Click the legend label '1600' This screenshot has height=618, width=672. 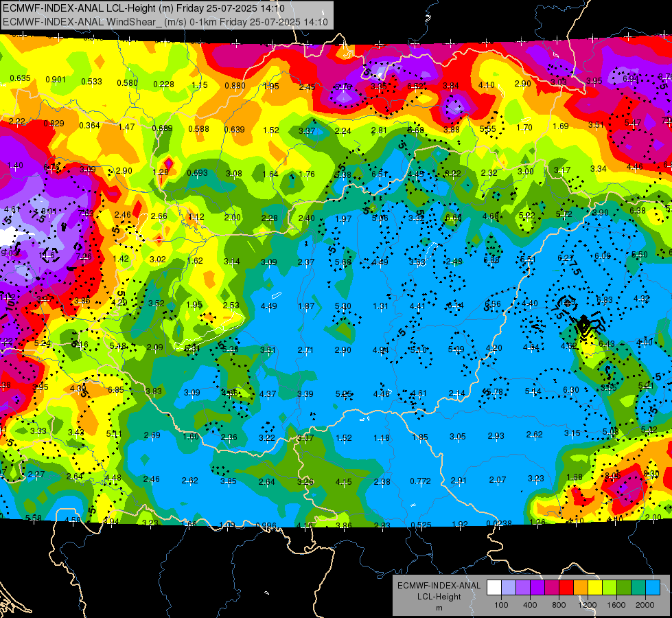pyautogui.click(x=616, y=605)
